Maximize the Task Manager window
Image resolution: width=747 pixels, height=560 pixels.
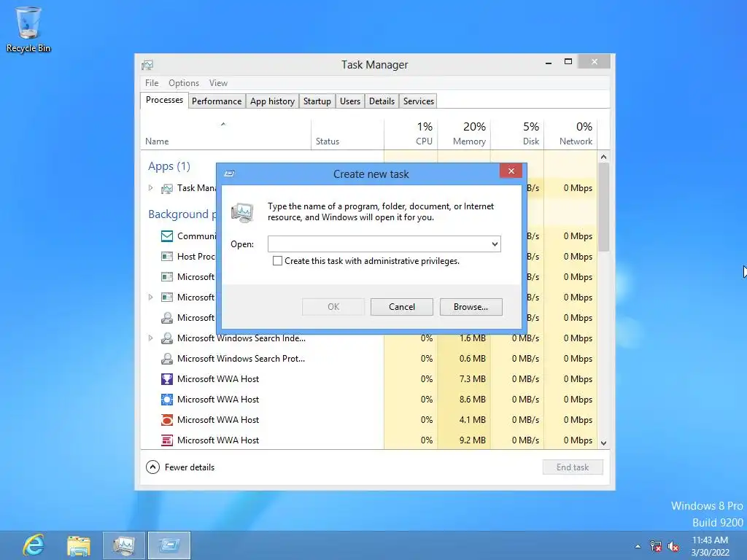[568, 61]
